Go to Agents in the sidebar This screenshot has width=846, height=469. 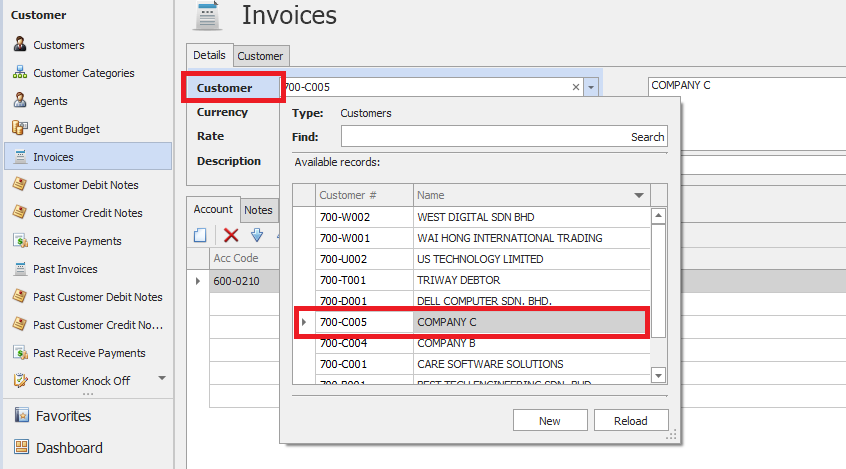click(x=50, y=101)
